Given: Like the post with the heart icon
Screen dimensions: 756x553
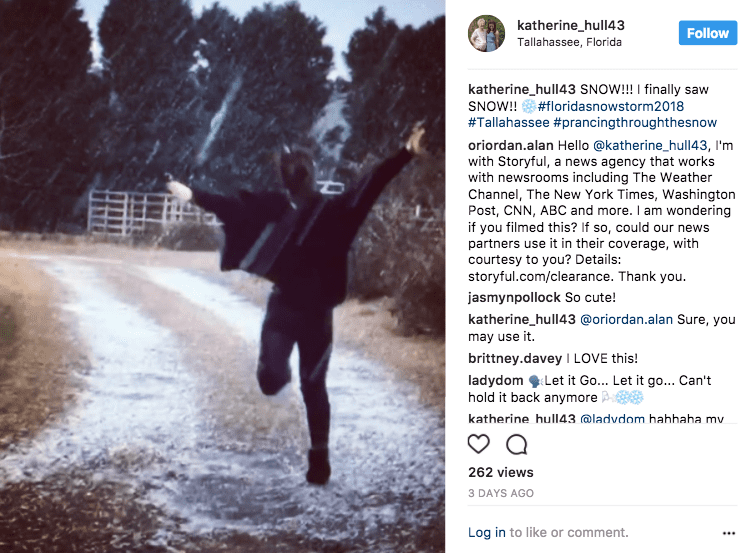Looking at the screenshot, I should click(478, 444).
